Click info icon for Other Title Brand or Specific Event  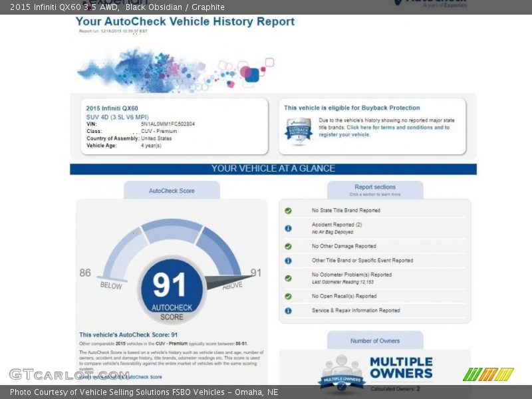288,261
